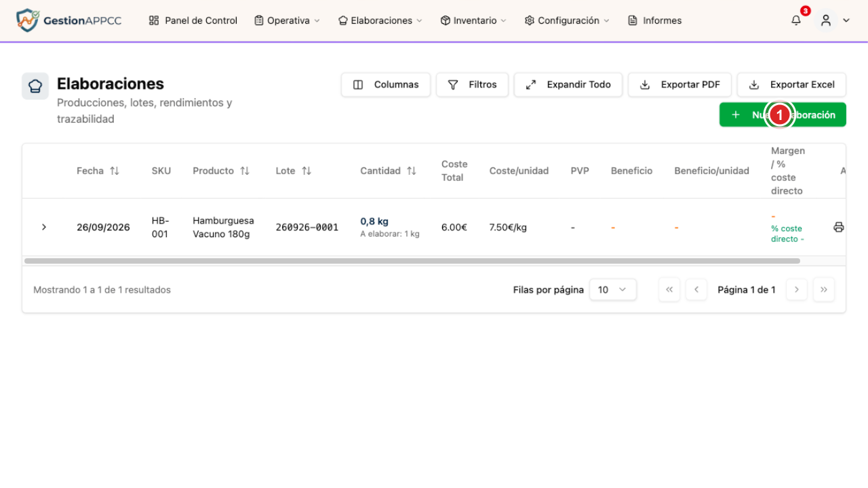
Task: Click the total cost 6.00€
Action: pos(454,227)
